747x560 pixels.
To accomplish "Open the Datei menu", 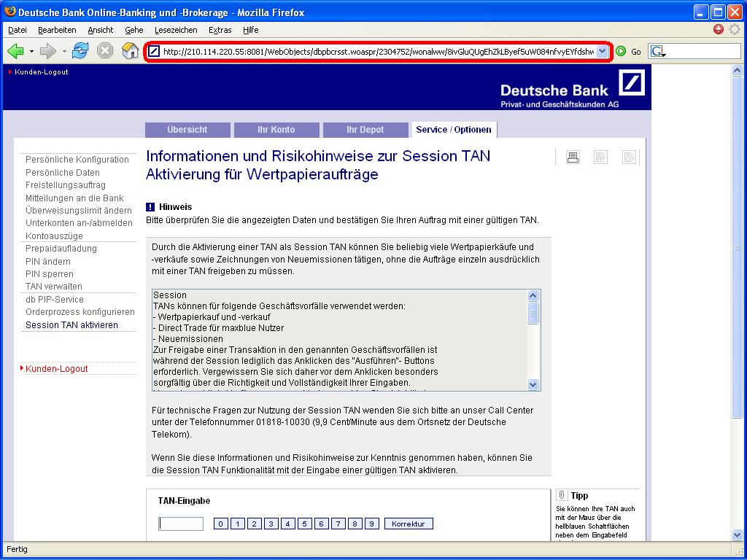I will click(x=18, y=30).
